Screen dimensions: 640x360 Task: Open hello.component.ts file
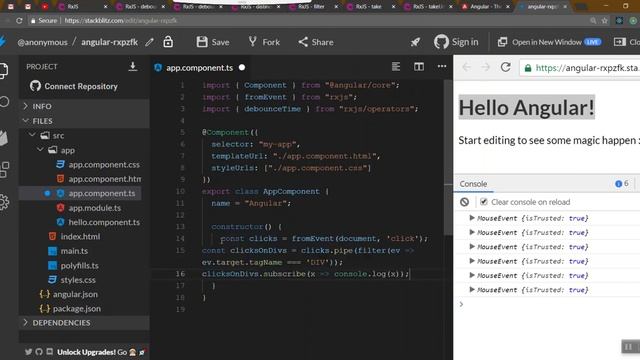98,222
